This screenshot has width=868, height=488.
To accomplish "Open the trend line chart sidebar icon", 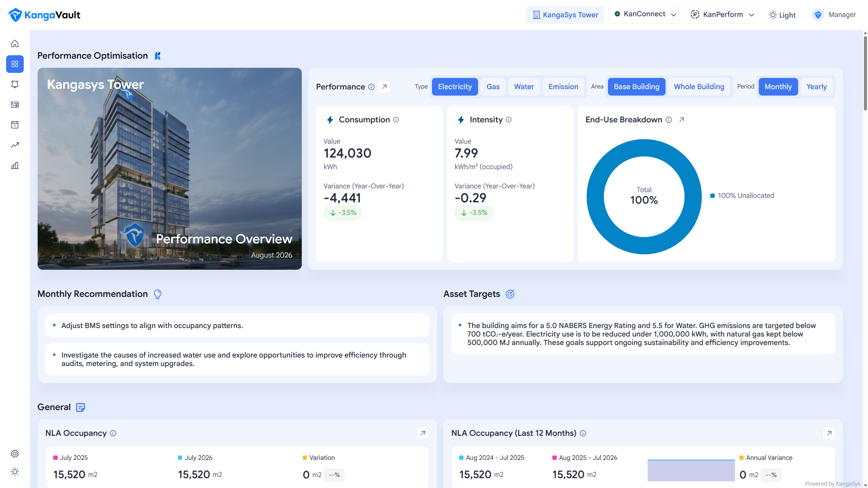I will (x=15, y=145).
